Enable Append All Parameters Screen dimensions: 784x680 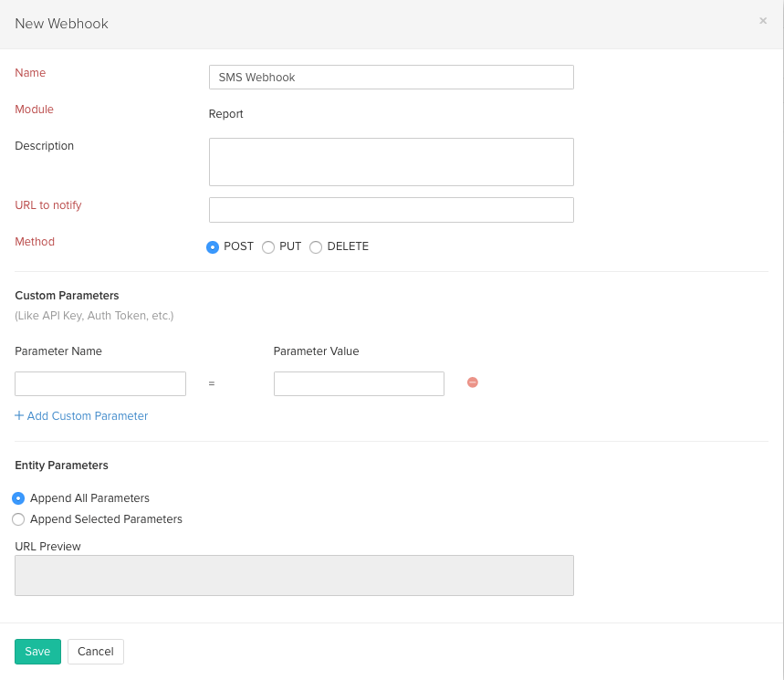(x=18, y=498)
